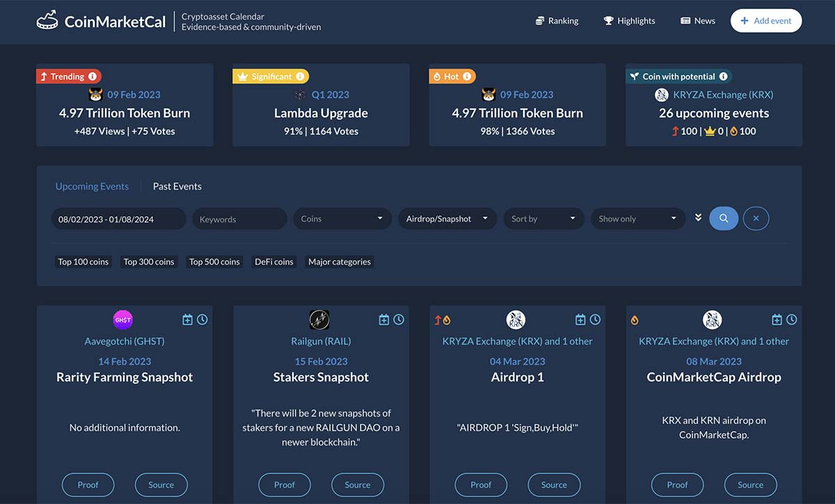The width and height of the screenshot is (835, 504).
Task: Open Source for CoinMarketCap Airdrop
Action: point(751,485)
